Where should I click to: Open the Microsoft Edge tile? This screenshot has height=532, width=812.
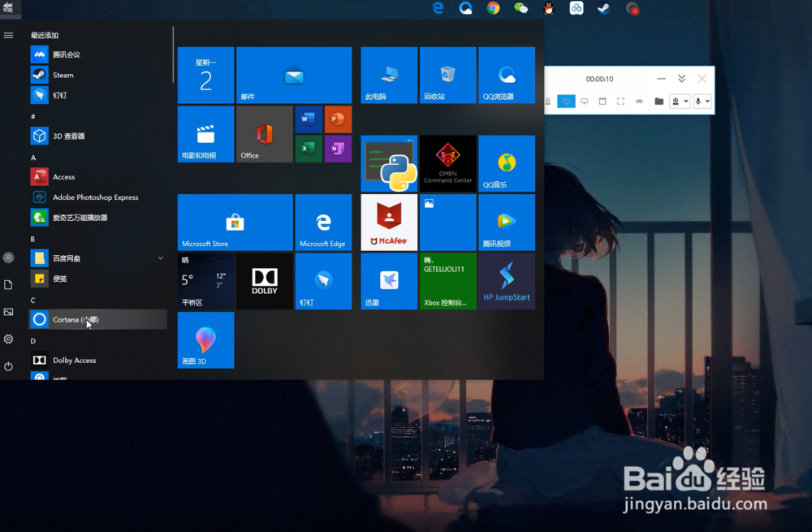(324, 223)
